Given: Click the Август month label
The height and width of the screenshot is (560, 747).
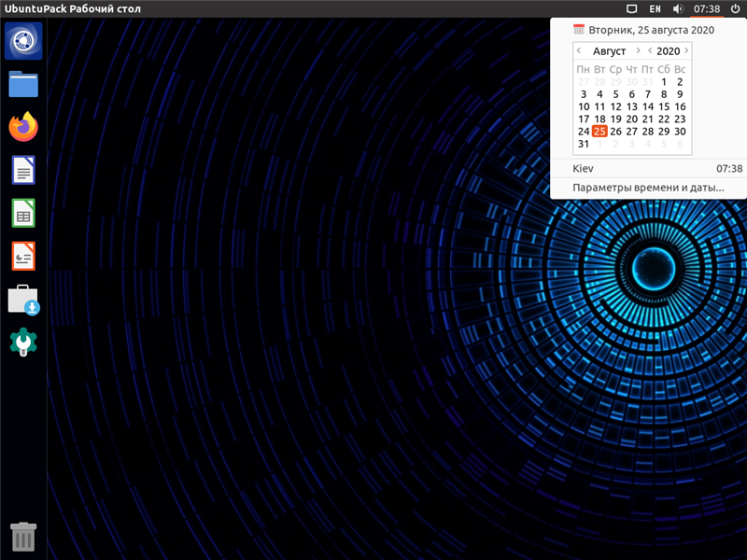Looking at the screenshot, I should click(x=609, y=51).
